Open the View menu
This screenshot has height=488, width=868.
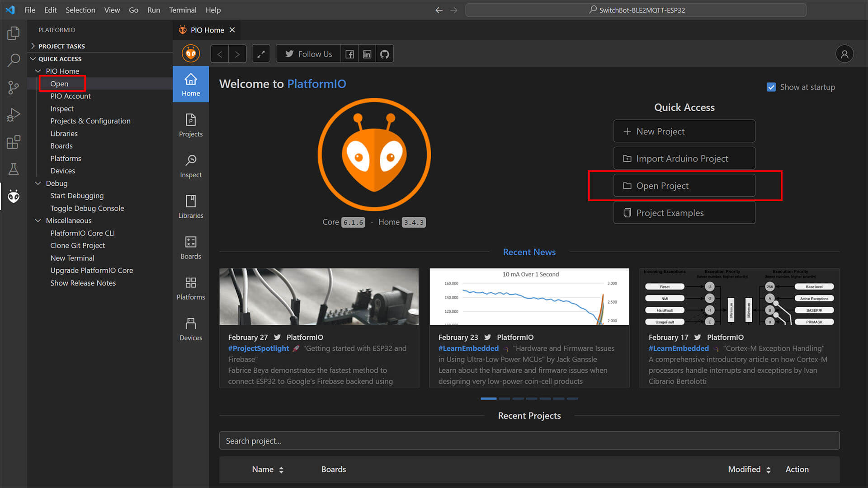[x=112, y=10]
